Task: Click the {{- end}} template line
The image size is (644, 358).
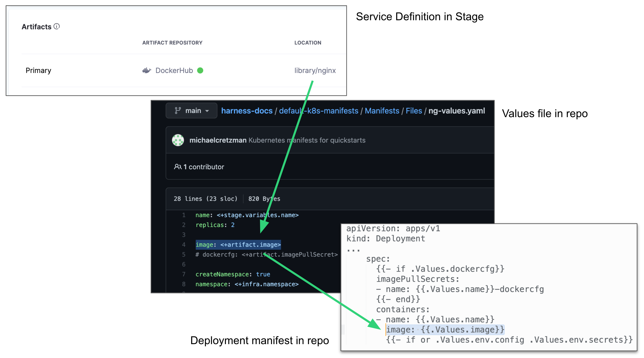Action: click(x=398, y=299)
